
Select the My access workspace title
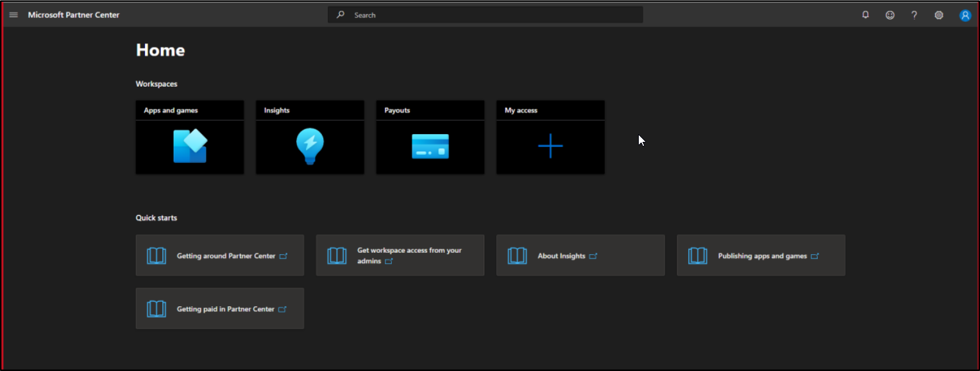pos(521,110)
